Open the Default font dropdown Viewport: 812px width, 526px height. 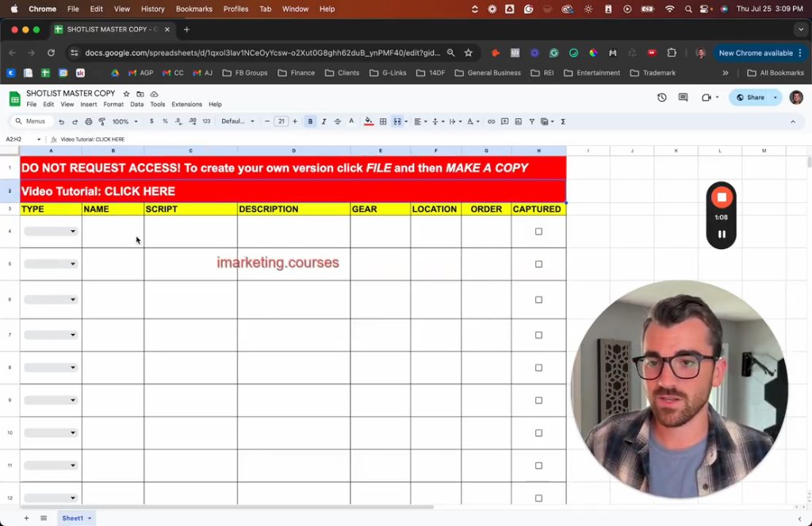[x=238, y=121]
